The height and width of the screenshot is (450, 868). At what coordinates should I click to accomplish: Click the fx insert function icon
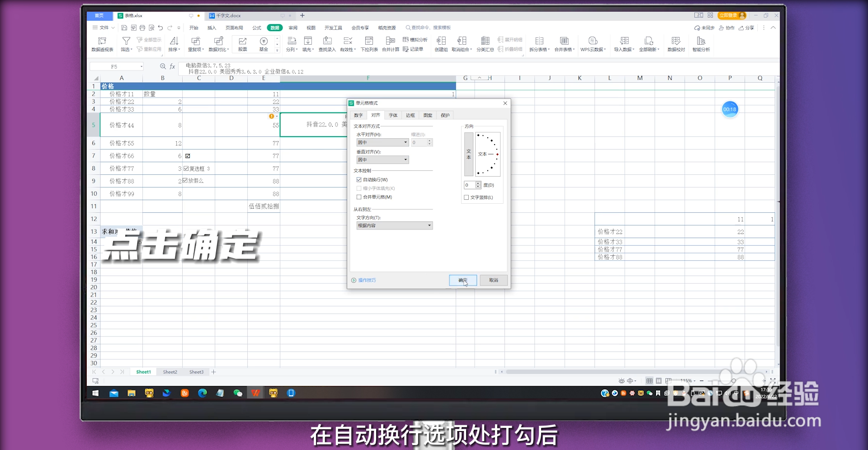coord(172,66)
